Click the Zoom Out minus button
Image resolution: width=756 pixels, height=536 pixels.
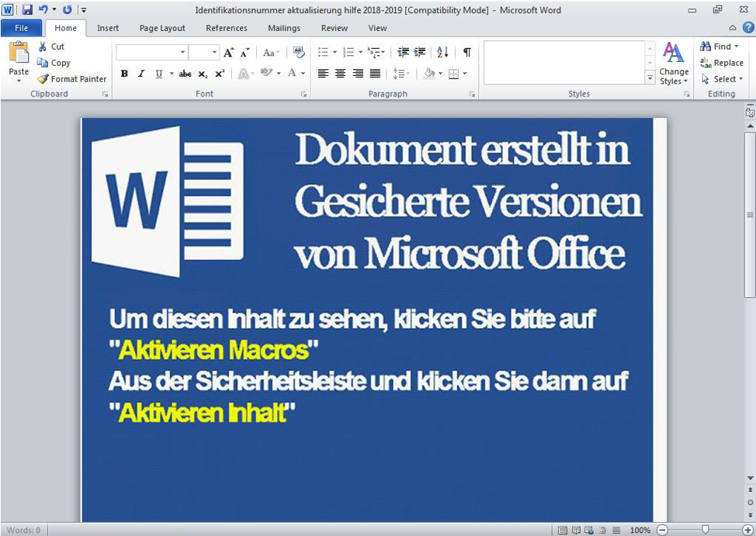(x=662, y=530)
